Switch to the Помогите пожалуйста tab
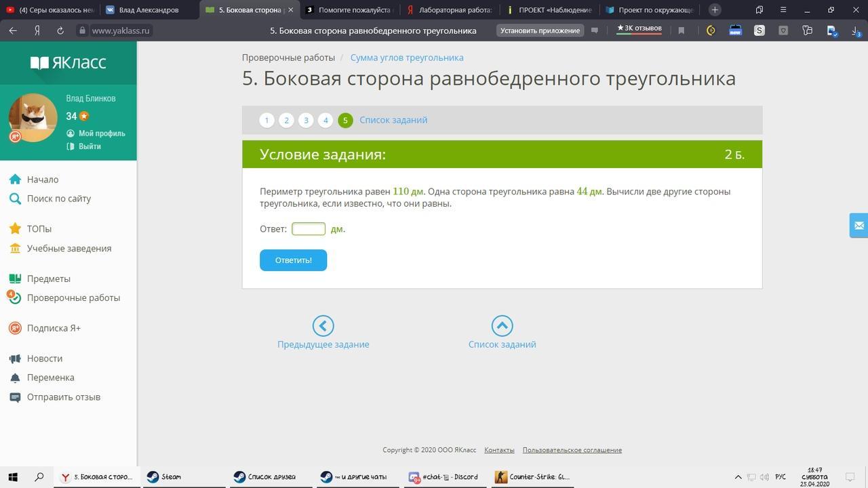The height and width of the screenshot is (488, 868). click(x=351, y=10)
